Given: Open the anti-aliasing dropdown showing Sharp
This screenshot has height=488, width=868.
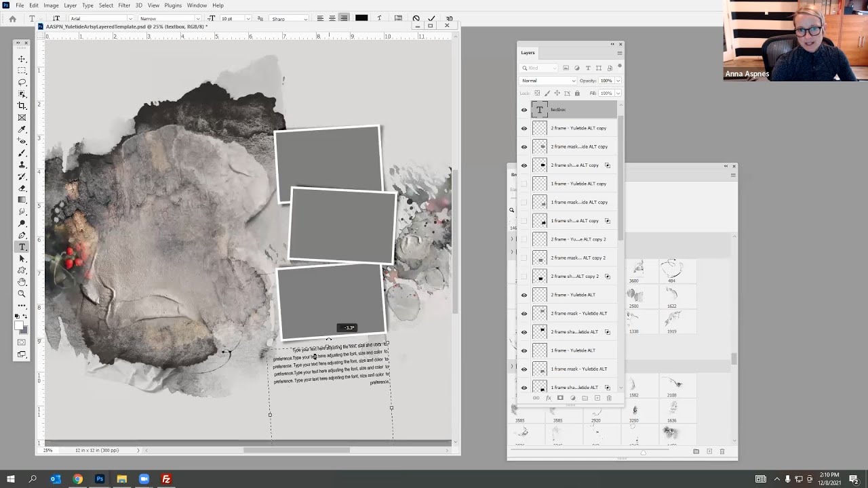Looking at the screenshot, I should 290,19.
